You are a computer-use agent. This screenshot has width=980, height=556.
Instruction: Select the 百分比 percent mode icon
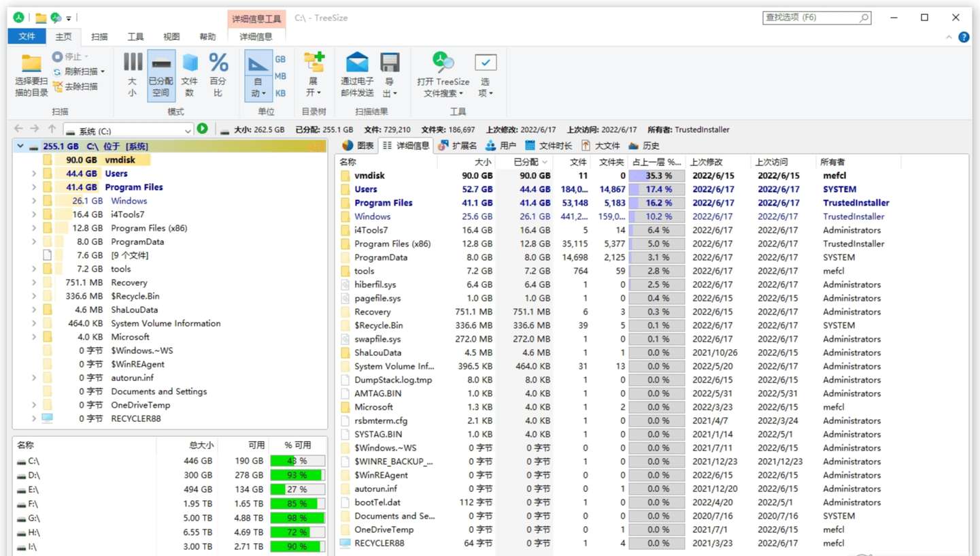(218, 63)
